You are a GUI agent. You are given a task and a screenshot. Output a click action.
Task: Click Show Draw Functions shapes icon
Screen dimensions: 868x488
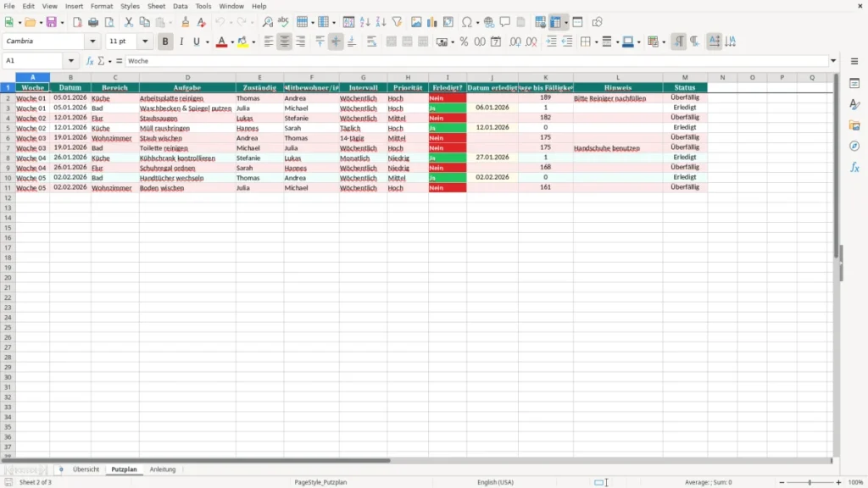pyautogui.click(x=597, y=22)
